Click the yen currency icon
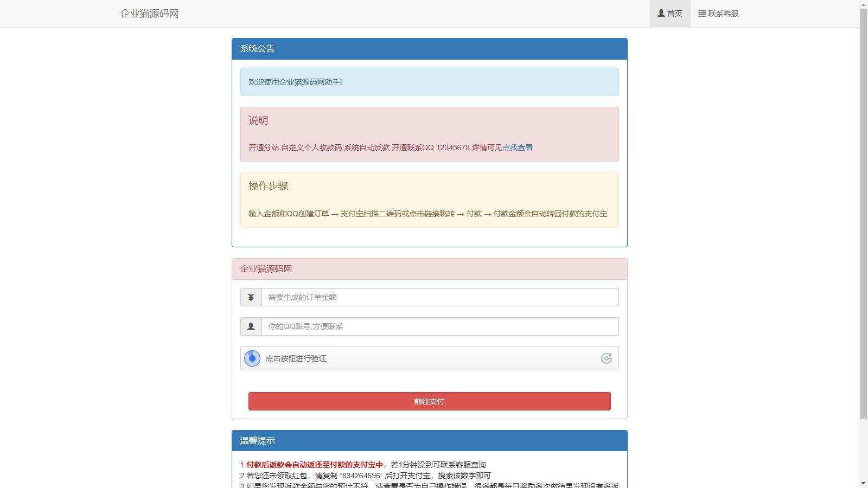This screenshot has width=868, height=488. point(251,297)
